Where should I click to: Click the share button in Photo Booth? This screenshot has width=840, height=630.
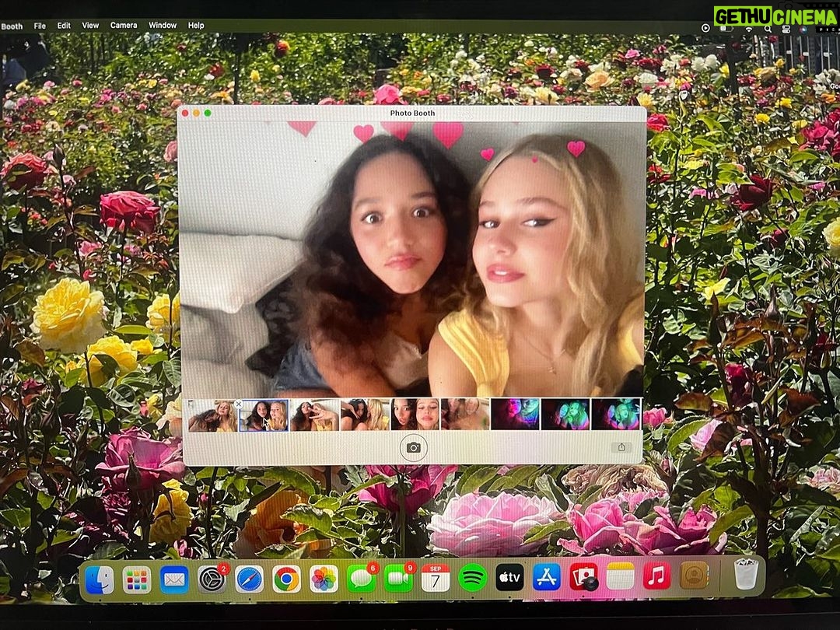point(621,447)
